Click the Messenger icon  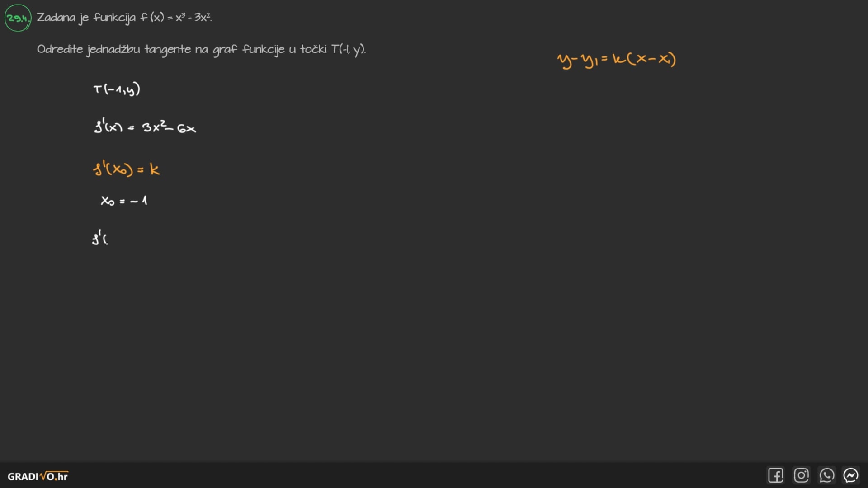(x=851, y=475)
